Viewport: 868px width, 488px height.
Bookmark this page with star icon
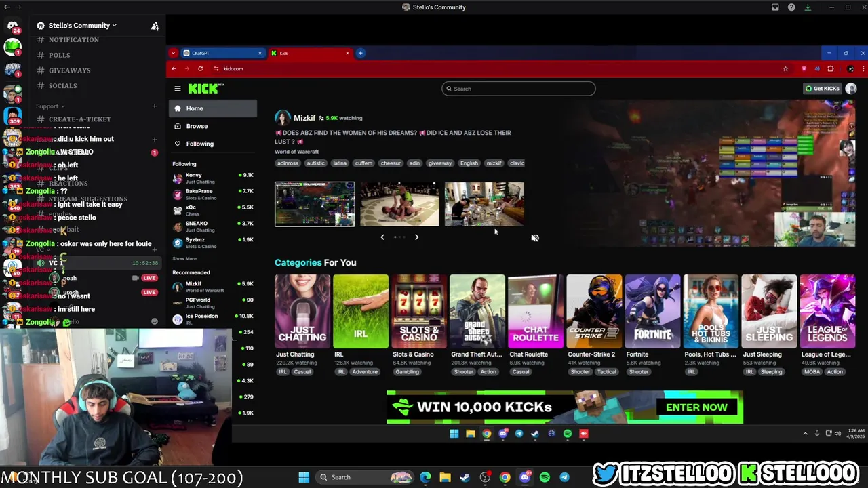point(785,68)
